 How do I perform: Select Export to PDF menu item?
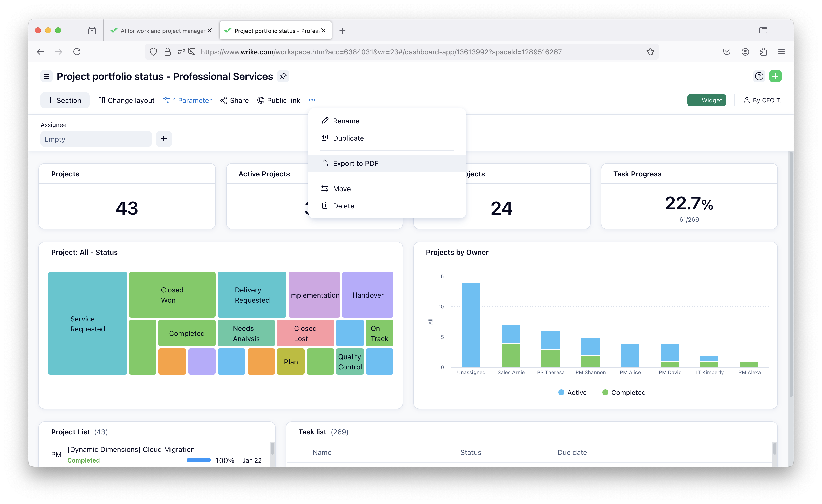[x=355, y=163]
